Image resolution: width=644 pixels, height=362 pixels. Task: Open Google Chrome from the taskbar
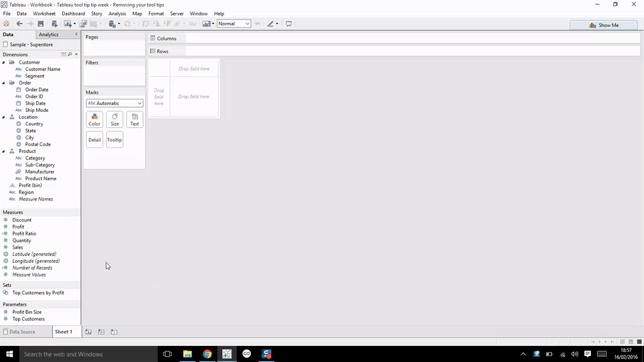pos(207,354)
